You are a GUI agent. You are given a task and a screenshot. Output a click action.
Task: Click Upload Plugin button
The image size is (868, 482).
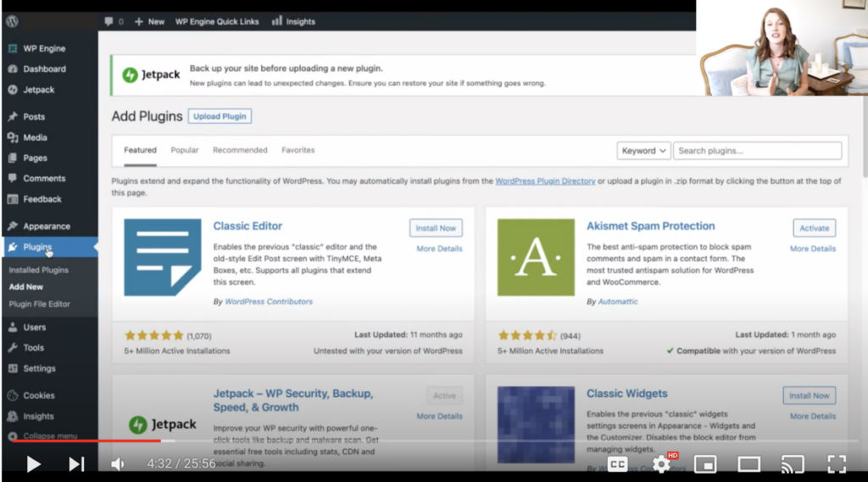(x=220, y=116)
